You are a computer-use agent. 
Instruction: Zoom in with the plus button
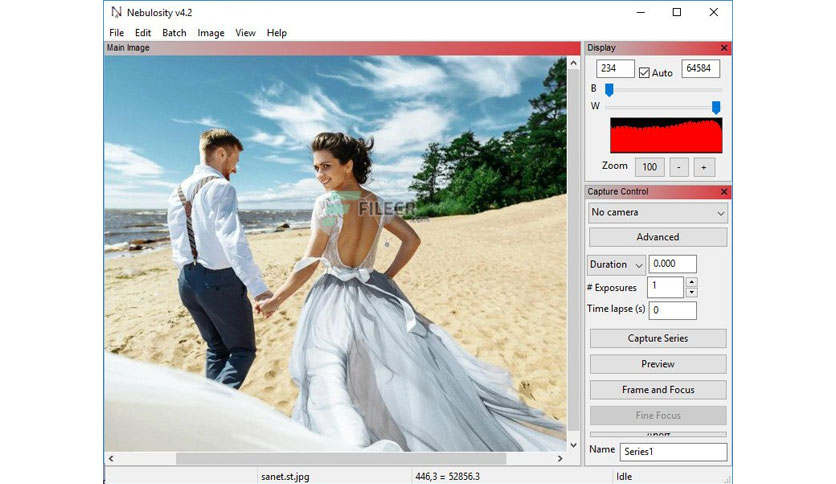click(704, 167)
